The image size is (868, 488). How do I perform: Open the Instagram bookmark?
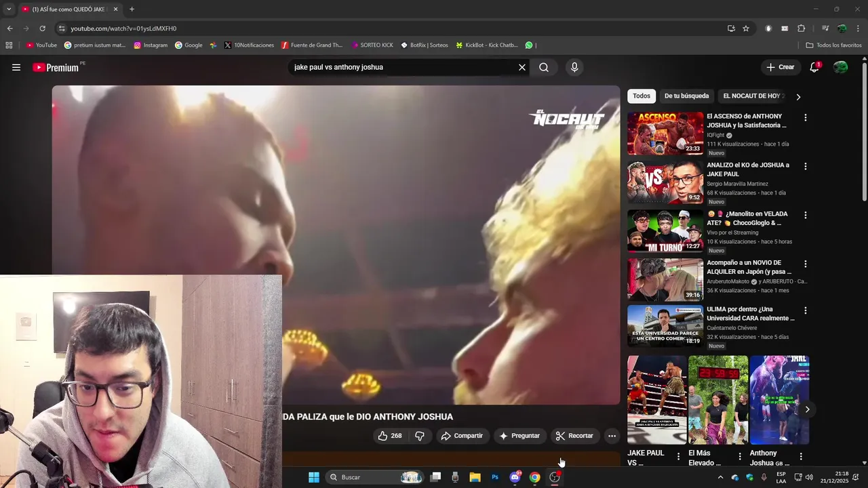151,45
